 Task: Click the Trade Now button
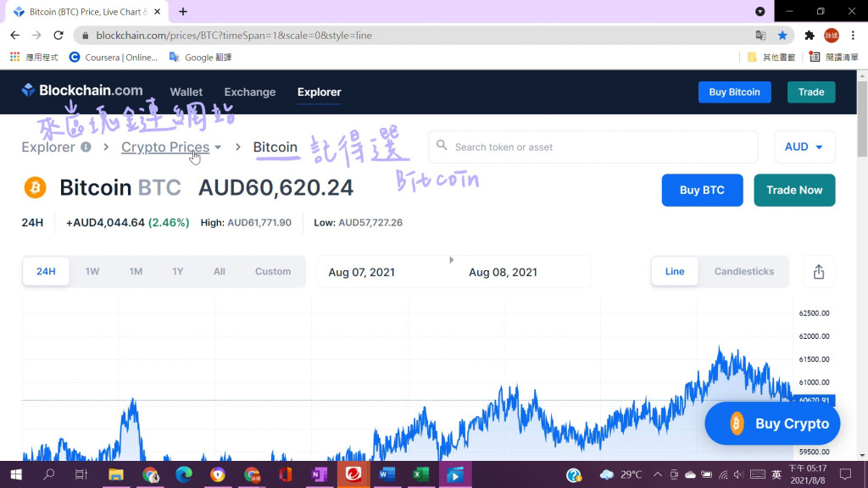coord(794,191)
